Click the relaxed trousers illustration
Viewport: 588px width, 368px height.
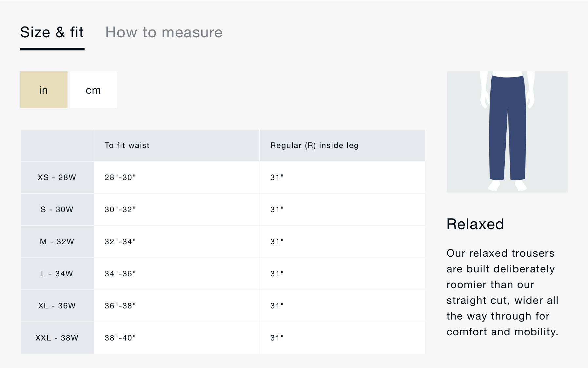coord(507,132)
